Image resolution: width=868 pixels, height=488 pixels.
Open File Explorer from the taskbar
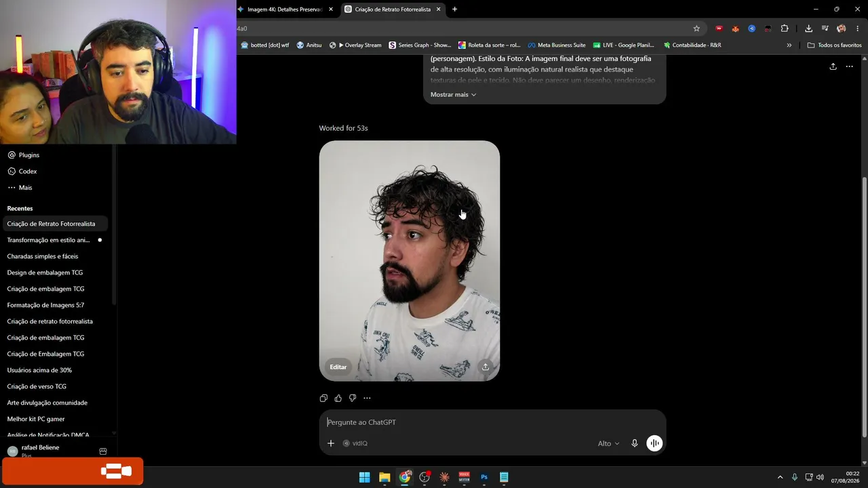tap(384, 477)
